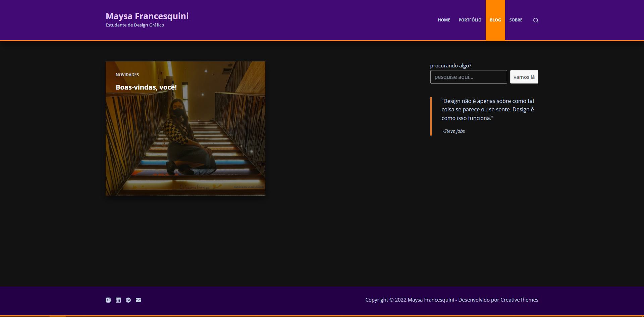
Task: Select the BLOG menu item
Action: click(x=495, y=20)
